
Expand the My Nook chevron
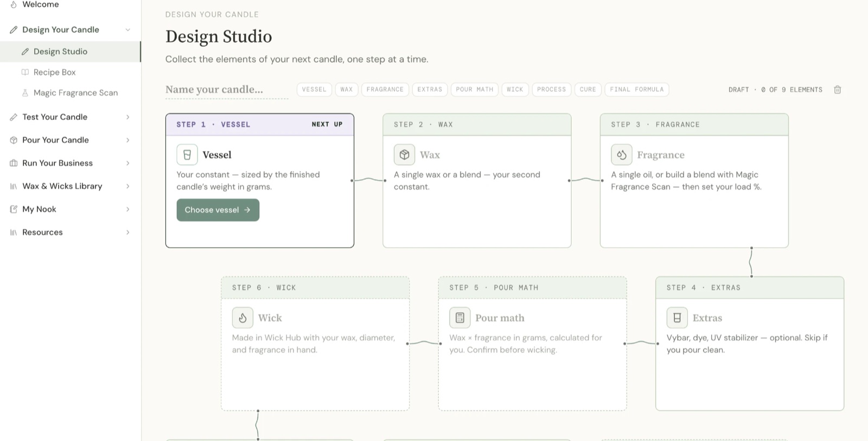[128, 209]
